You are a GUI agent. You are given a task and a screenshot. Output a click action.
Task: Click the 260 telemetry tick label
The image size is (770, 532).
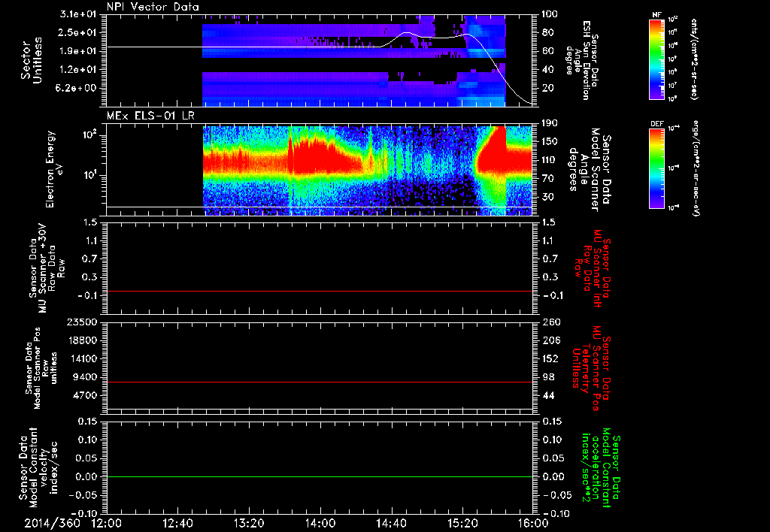(550, 322)
